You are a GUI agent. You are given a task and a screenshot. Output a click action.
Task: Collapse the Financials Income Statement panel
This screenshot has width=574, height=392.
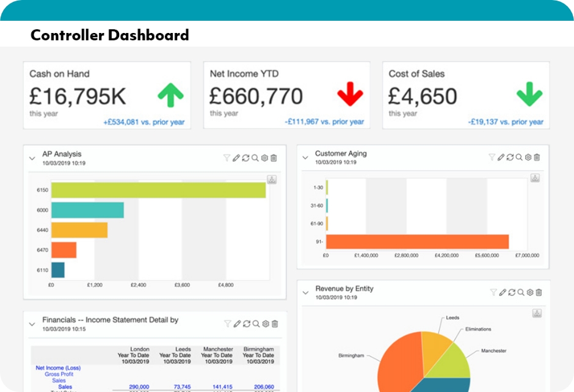coord(32,324)
